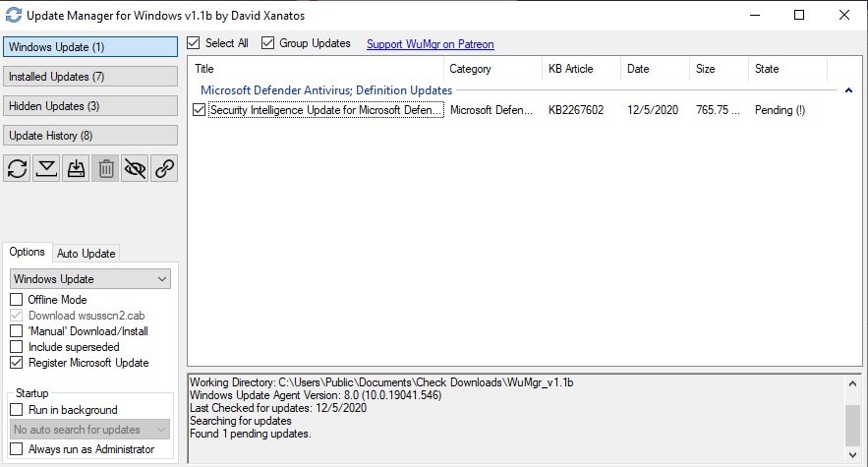The image size is (868, 467).
Task: Sort by the Title column header
Action: [316, 69]
